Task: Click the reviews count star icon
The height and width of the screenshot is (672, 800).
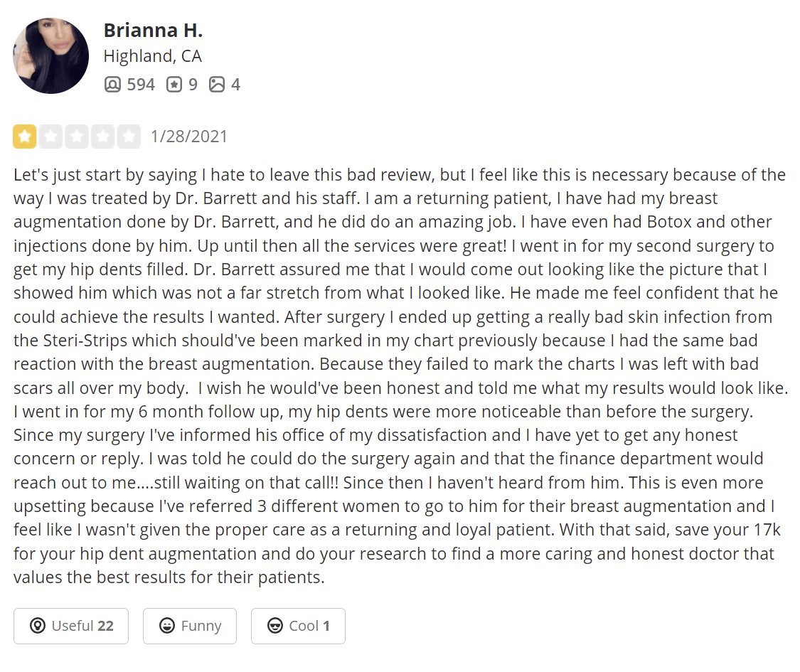Action: (x=174, y=84)
